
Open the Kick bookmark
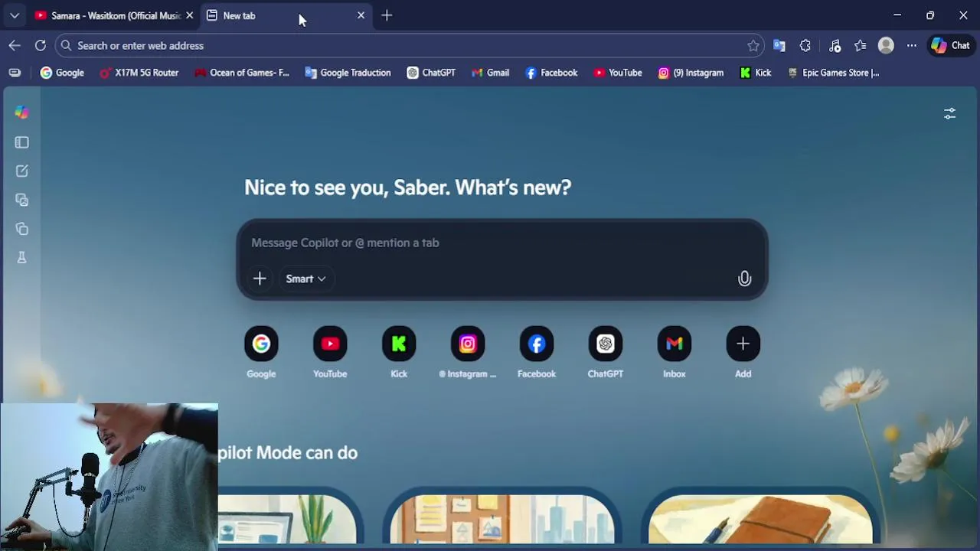click(756, 73)
